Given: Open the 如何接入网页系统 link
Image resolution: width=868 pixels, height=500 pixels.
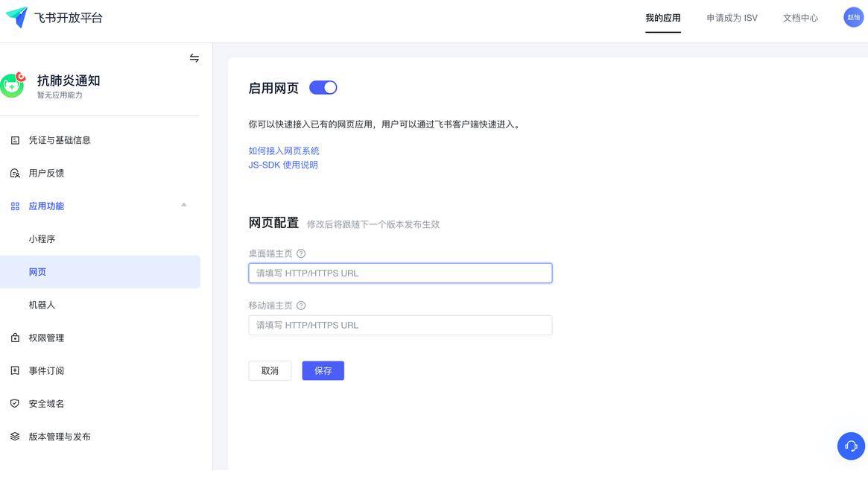Looking at the screenshot, I should tap(283, 151).
